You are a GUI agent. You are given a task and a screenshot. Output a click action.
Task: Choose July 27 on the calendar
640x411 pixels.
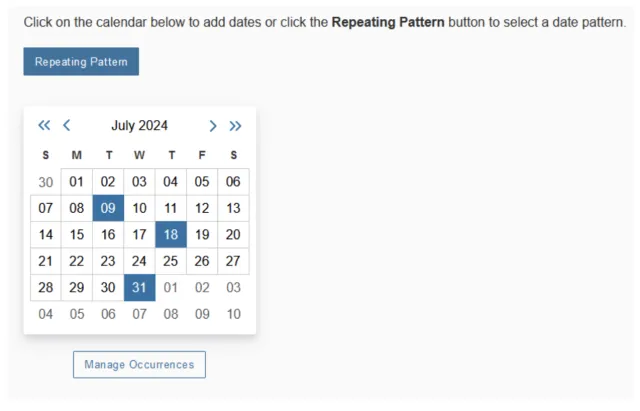coord(233,262)
